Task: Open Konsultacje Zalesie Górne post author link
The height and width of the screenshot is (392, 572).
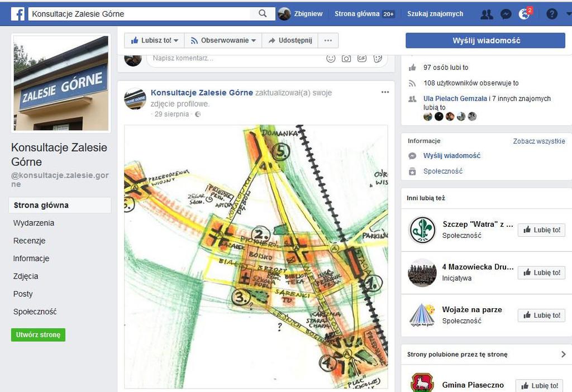Action: tap(202, 93)
